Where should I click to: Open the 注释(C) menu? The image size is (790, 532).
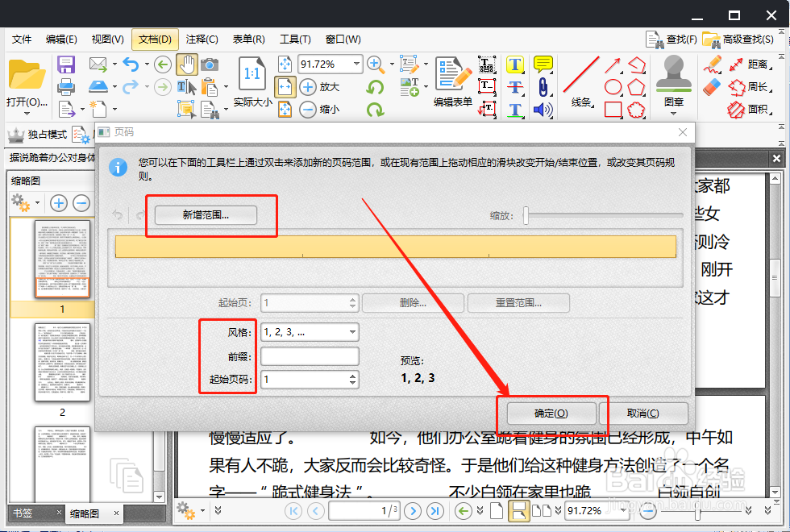(202, 39)
